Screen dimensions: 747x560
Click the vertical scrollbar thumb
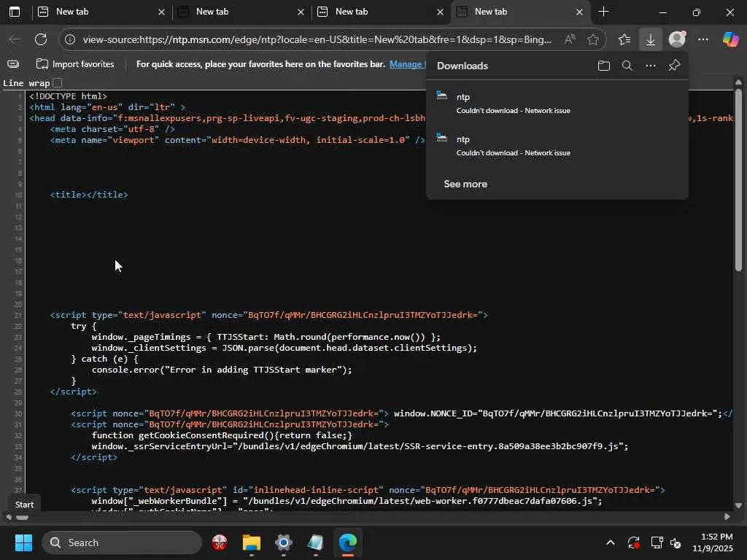738,179
